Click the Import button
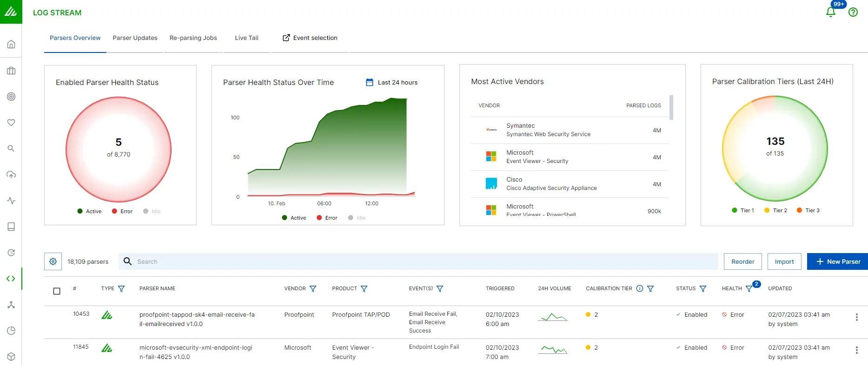868x365 pixels. (784, 261)
